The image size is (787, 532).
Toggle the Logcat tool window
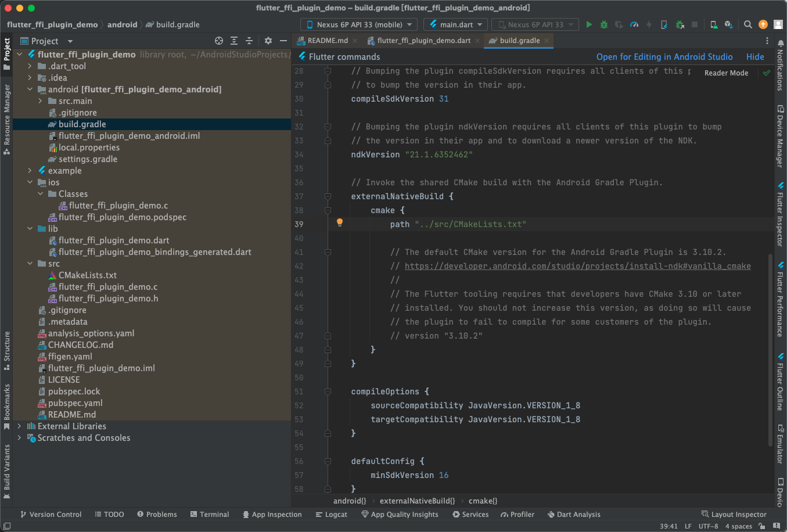[331, 514]
